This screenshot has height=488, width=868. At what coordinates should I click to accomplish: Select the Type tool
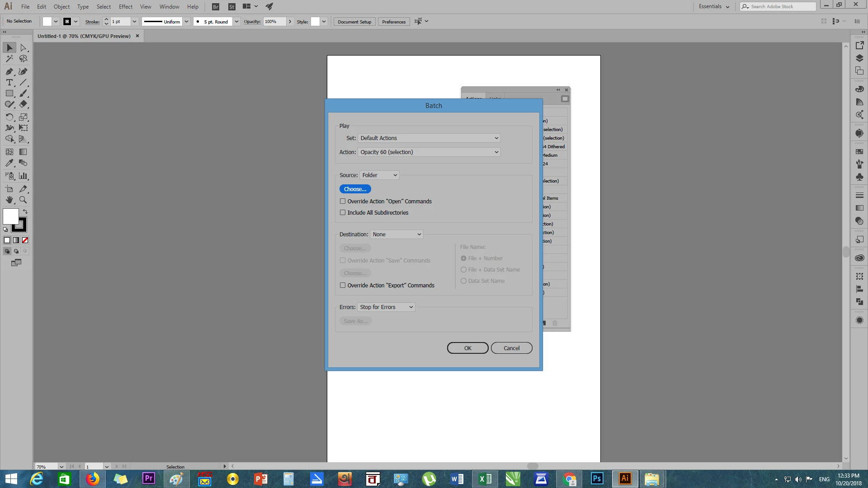point(9,83)
